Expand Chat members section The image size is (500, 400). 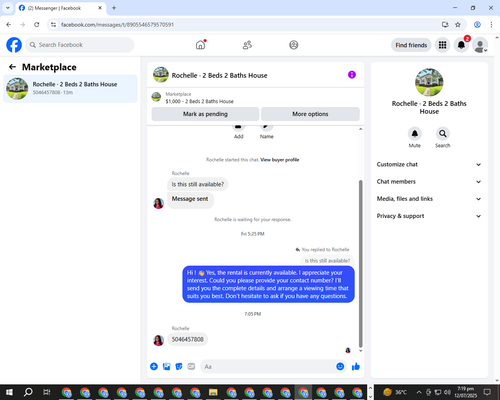(429, 182)
